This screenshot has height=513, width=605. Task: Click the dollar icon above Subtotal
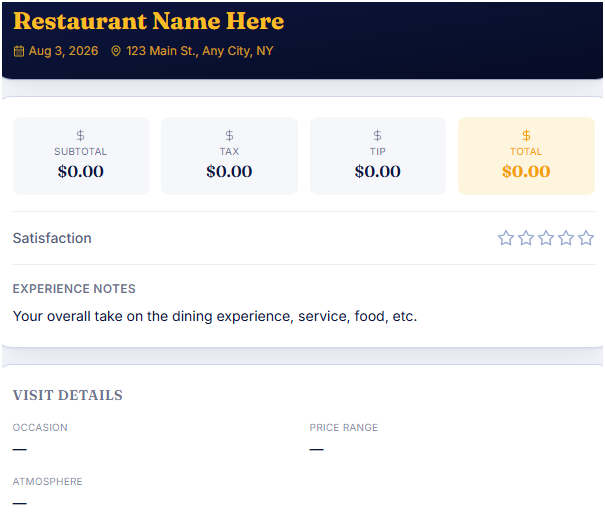point(80,135)
